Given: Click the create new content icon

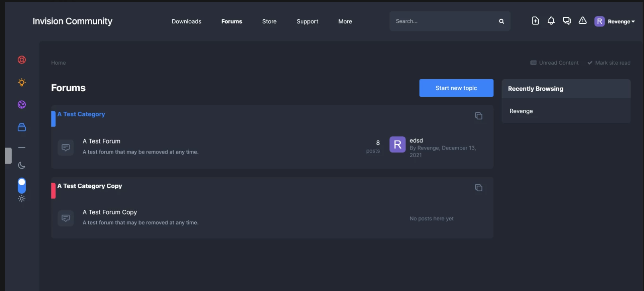Looking at the screenshot, I should pos(535,21).
